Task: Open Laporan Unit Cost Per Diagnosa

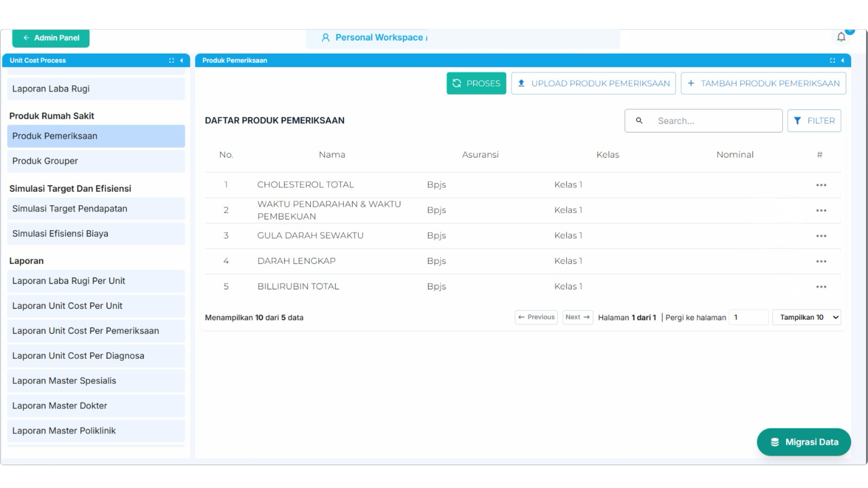Action: click(96, 356)
